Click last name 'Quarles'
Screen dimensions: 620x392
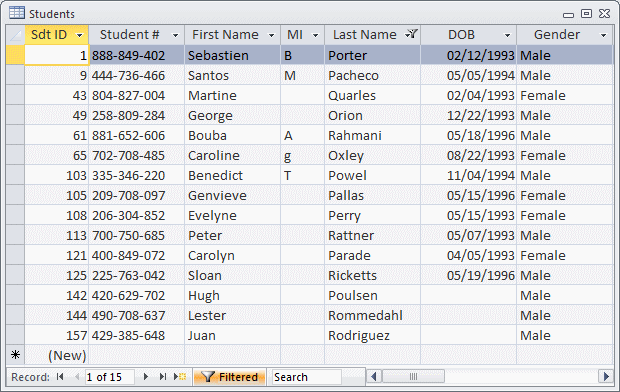click(x=372, y=95)
